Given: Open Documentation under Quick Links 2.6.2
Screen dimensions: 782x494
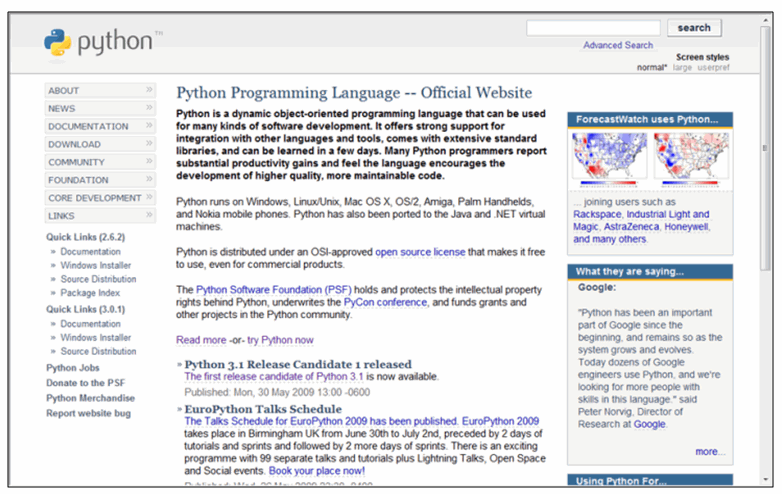Looking at the screenshot, I should [x=90, y=252].
